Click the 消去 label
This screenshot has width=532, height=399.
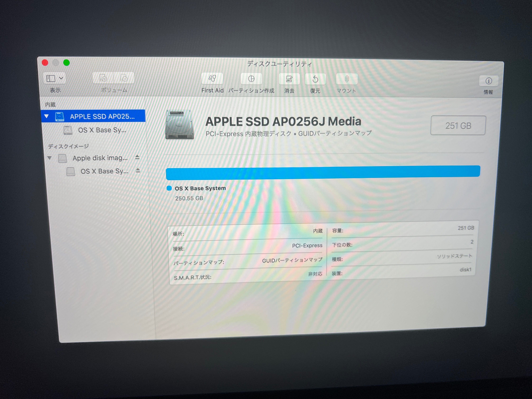[x=289, y=91]
